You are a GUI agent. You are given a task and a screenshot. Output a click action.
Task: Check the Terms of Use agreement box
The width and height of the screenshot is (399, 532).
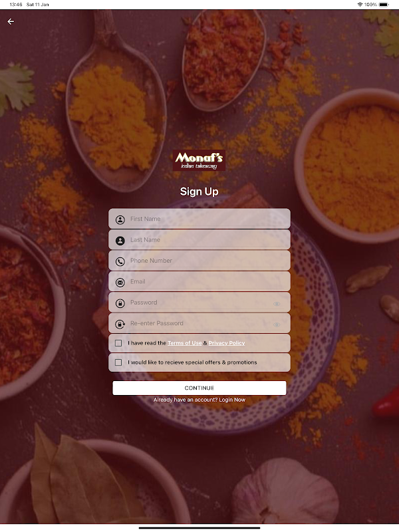tap(118, 343)
